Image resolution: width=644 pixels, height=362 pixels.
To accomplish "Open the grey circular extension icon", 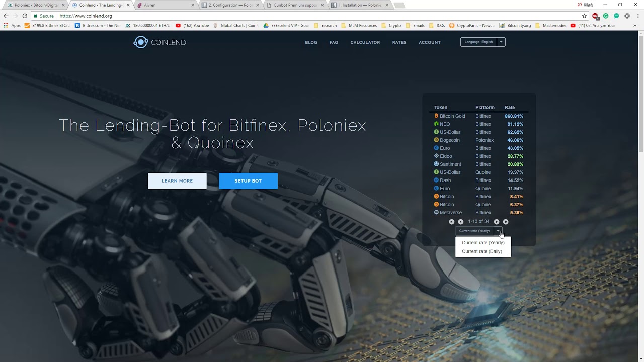I will click(627, 16).
